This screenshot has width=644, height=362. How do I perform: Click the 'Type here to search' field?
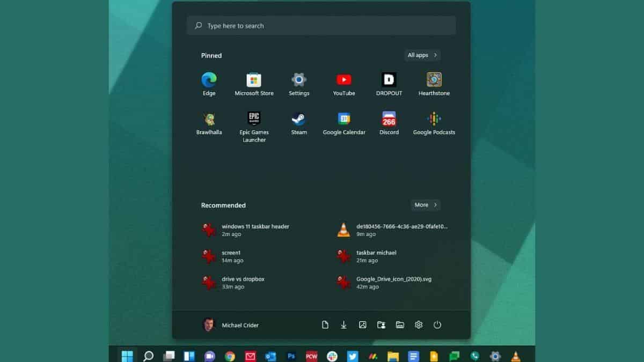click(321, 26)
